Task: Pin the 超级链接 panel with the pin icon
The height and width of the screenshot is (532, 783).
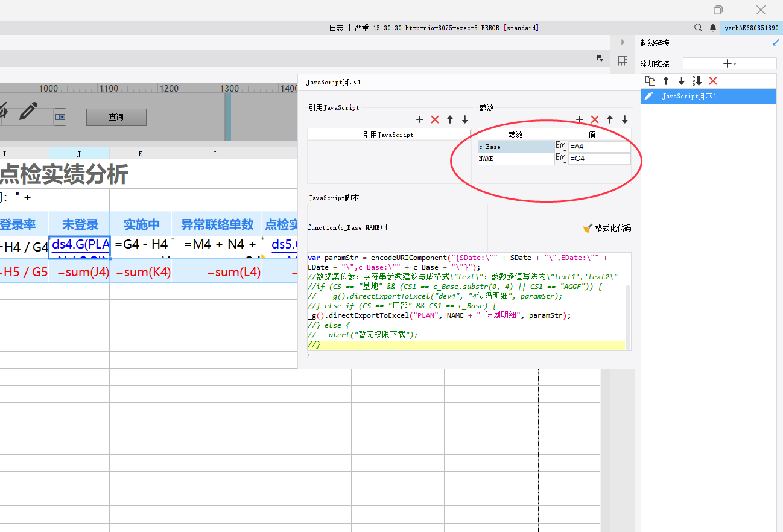Action: [776, 43]
